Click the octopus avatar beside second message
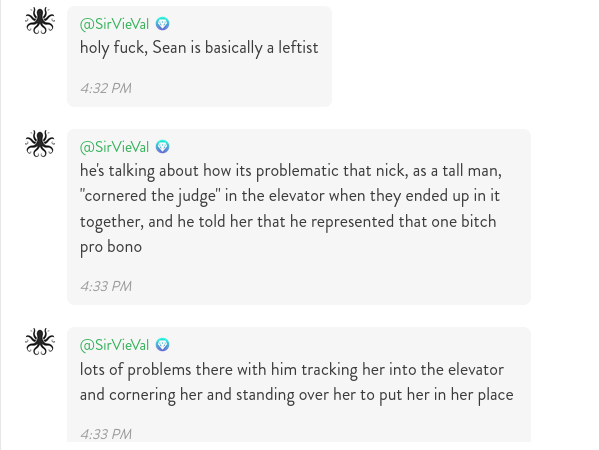The image size is (599, 450). tap(40, 144)
